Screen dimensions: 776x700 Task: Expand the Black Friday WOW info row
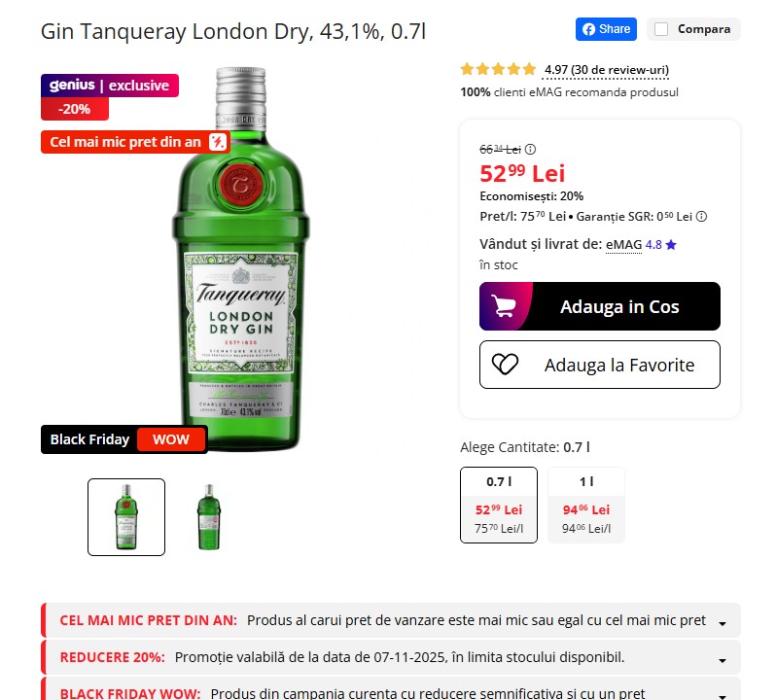pos(723,693)
